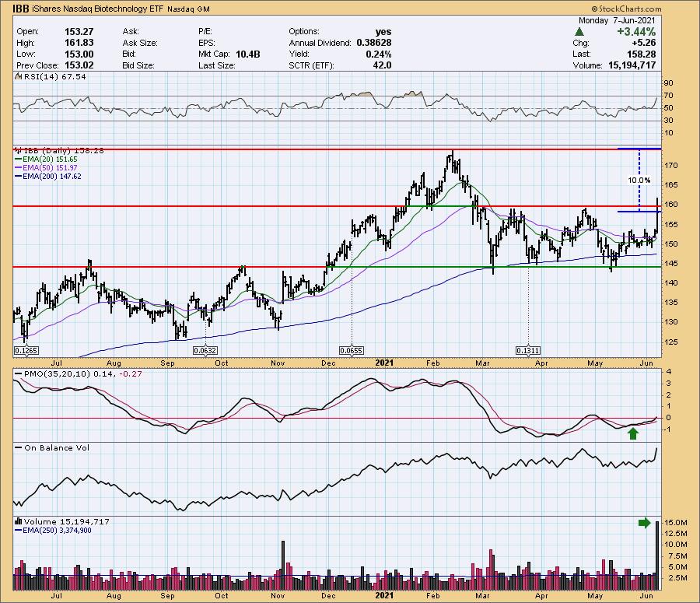700x603 pixels.
Task: Click the EMA(20) 151.65 legend text
Action: pos(51,159)
